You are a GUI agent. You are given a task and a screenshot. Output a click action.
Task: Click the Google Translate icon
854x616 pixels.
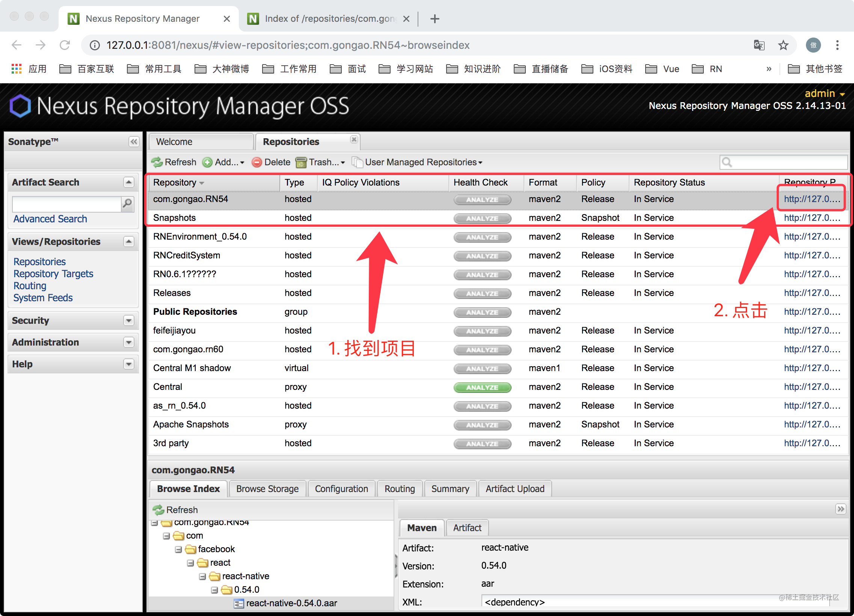(759, 45)
